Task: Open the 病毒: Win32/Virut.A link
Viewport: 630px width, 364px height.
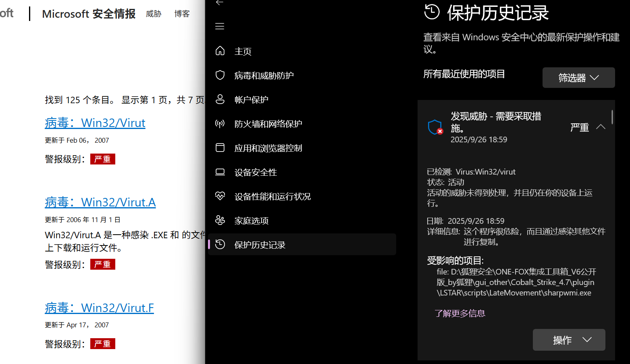Action: pyautogui.click(x=100, y=202)
